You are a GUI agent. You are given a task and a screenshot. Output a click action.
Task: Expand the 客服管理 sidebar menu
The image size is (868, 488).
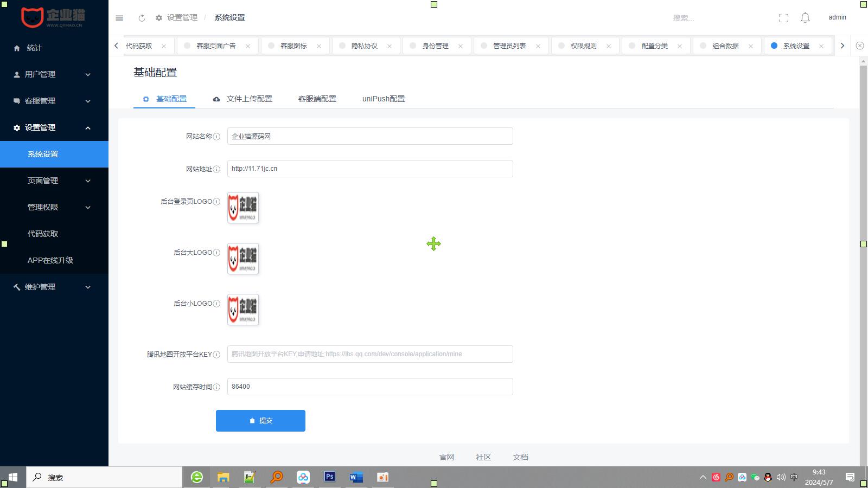54,101
